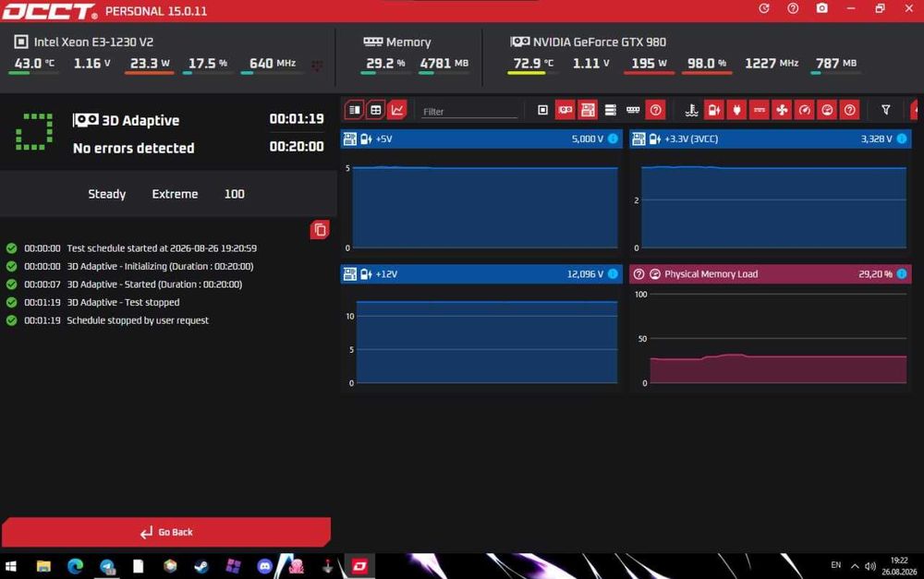Click the elapsed time 00:01:19

point(297,119)
